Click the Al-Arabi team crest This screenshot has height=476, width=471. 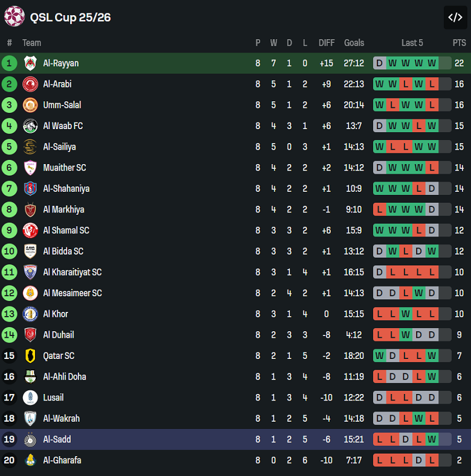pyautogui.click(x=30, y=84)
